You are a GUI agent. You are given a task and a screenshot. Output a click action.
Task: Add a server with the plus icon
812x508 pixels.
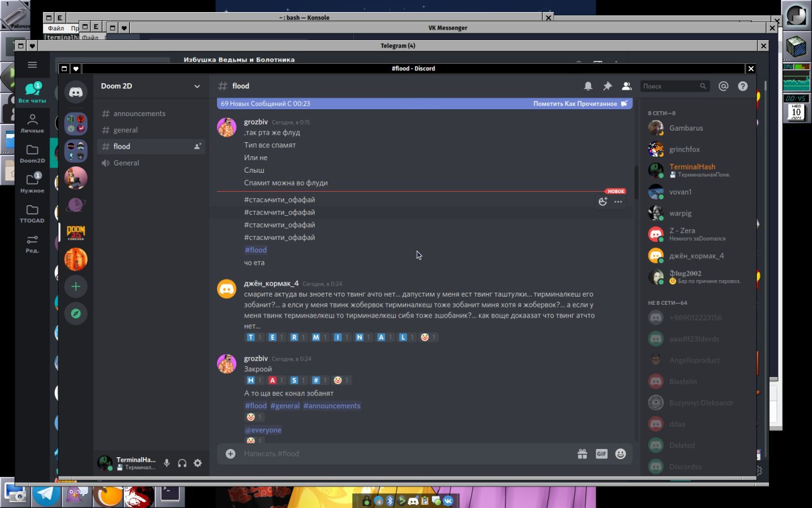pos(76,286)
